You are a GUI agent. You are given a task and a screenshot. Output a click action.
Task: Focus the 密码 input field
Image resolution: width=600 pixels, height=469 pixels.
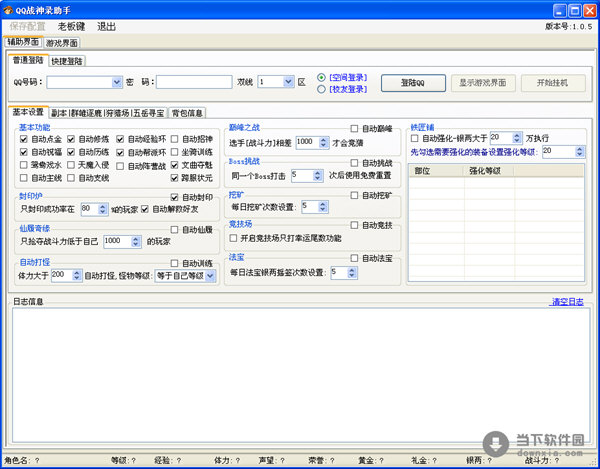click(194, 82)
